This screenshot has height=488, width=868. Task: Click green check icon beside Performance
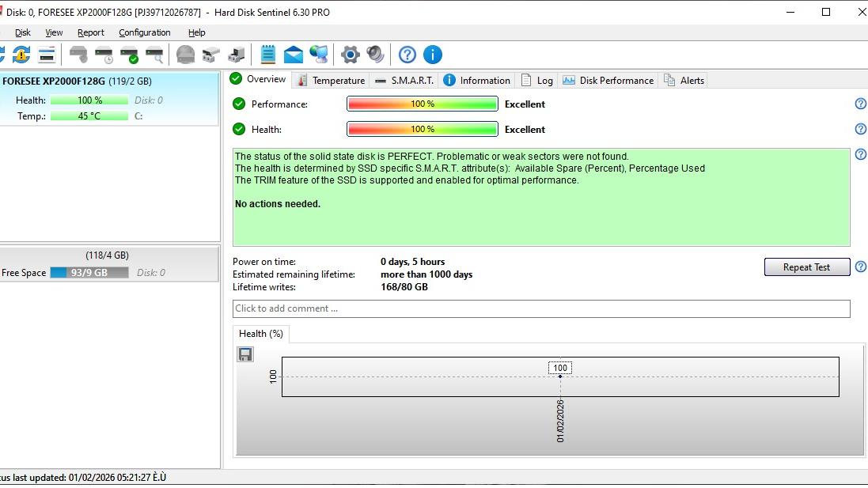(x=239, y=104)
